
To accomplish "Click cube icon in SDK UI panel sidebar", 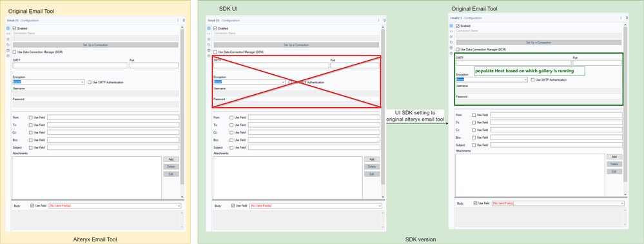I will 209,50.
